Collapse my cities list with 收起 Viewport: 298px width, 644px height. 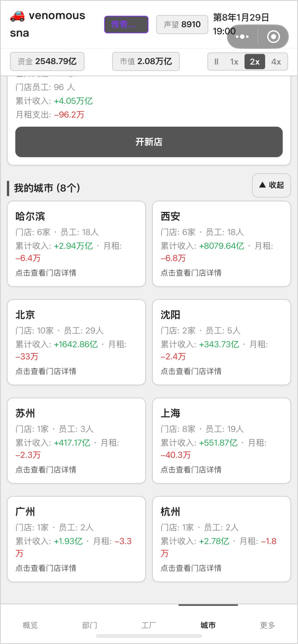[271, 185]
